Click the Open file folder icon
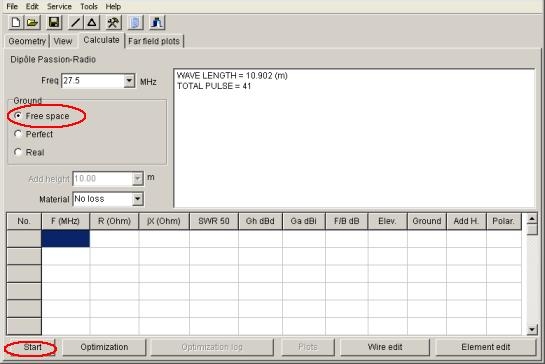The image size is (545, 364). [32, 23]
